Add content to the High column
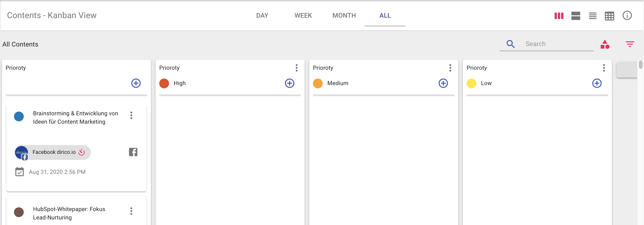Screen dimensions: 644x225 coord(289,83)
